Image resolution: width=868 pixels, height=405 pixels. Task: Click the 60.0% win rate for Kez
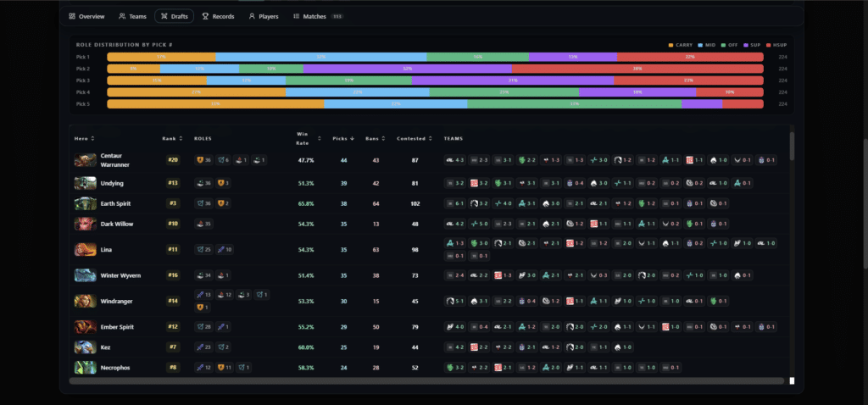(x=306, y=347)
